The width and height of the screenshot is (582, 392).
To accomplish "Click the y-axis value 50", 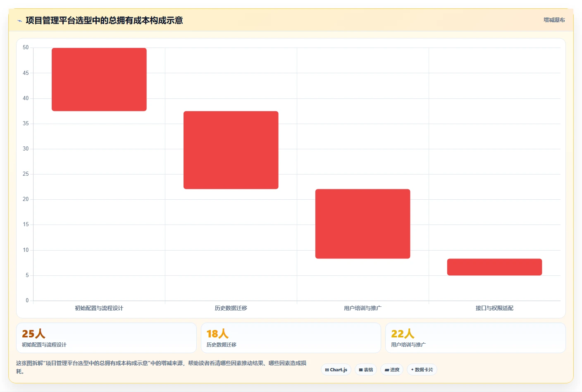I will (26, 48).
